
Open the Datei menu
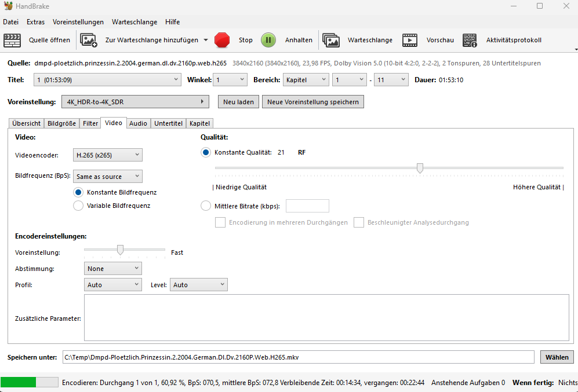point(10,22)
